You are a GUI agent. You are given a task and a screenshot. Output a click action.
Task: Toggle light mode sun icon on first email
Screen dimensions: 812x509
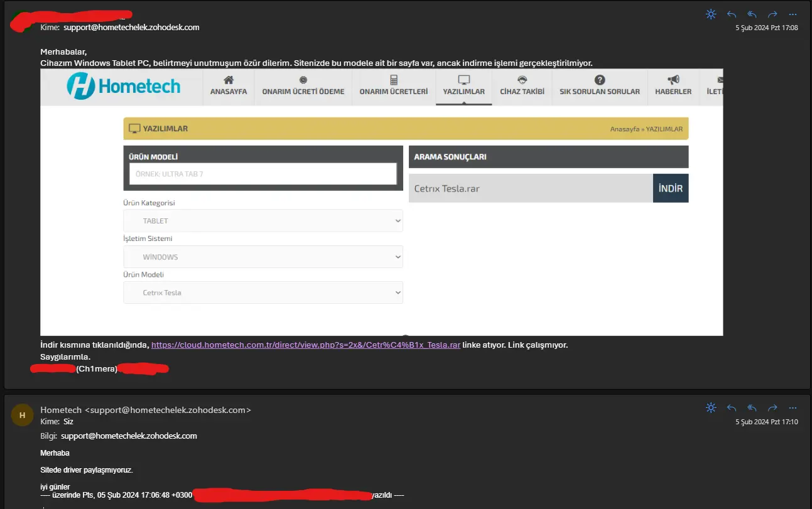pyautogui.click(x=711, y=14)
